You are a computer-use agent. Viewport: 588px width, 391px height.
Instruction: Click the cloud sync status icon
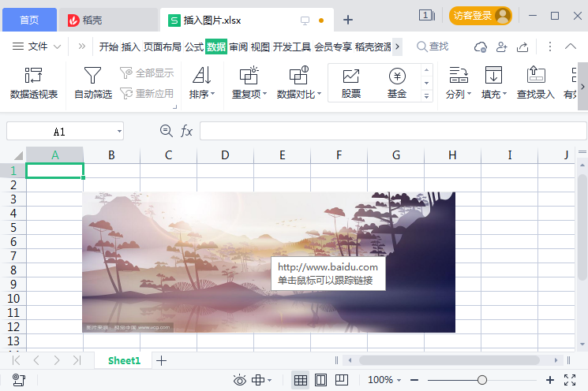481,47
